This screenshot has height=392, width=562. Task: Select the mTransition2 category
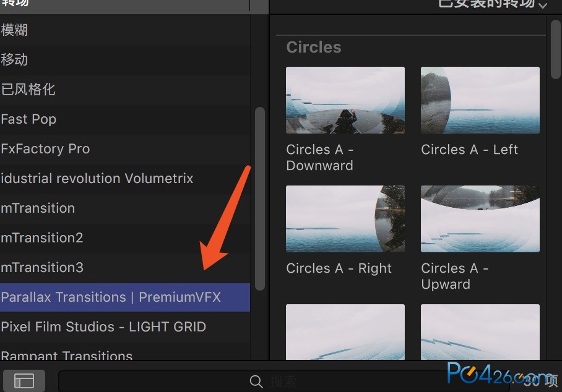point(125,238)
